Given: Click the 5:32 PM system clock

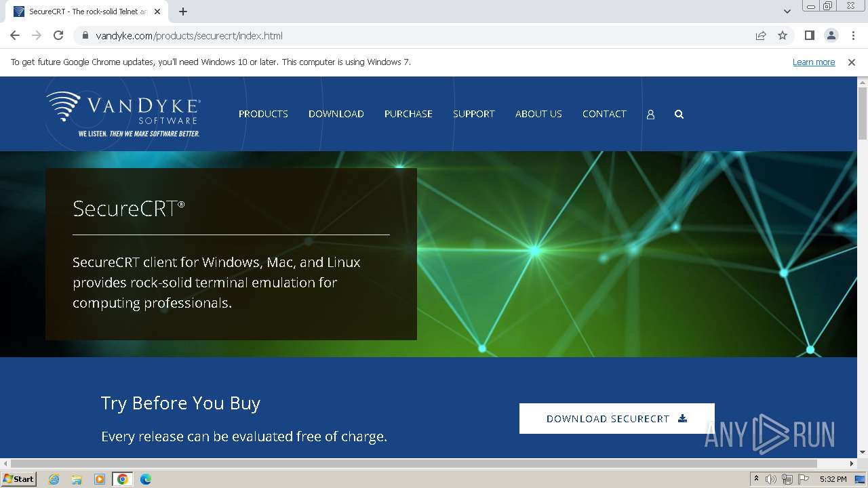Looking at the screenshot, I should [x=833, y=479].
